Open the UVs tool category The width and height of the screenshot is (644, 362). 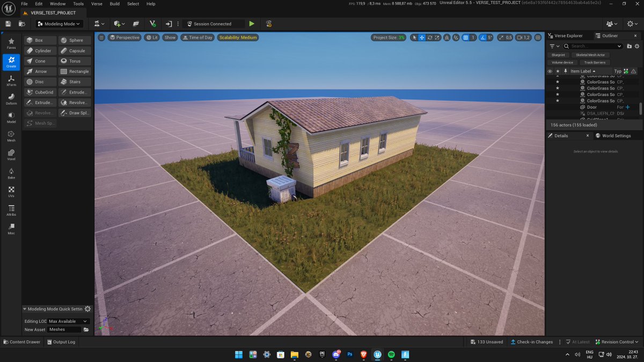tap(11, 190)
